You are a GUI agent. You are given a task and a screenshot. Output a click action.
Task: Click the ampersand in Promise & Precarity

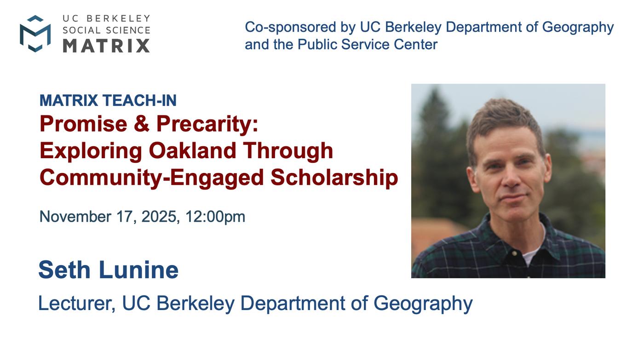[142, 124]
